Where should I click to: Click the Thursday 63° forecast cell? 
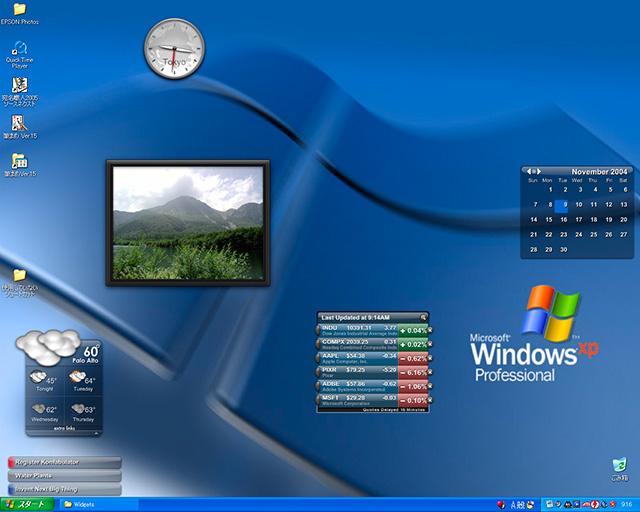pos(83,412)
